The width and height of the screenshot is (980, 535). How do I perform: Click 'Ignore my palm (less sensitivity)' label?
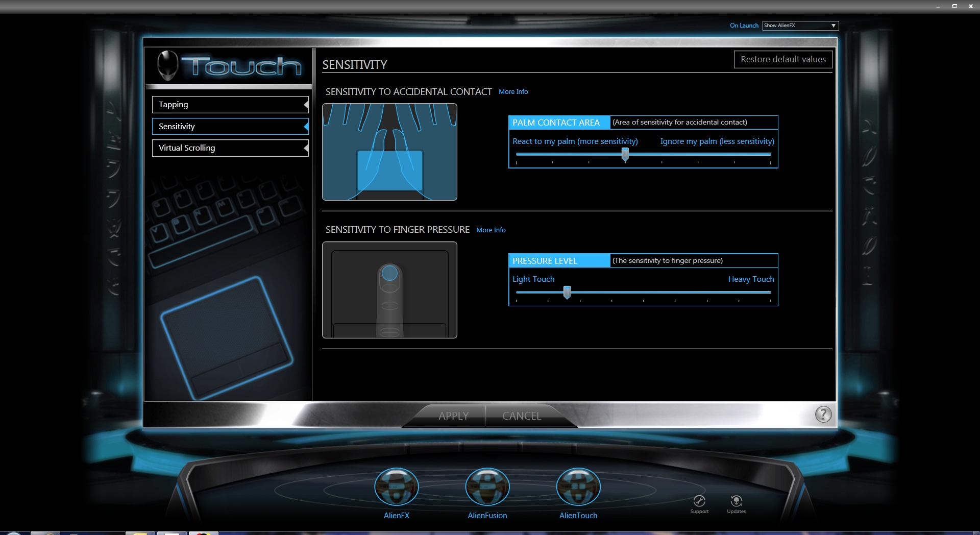pos(717,141)
